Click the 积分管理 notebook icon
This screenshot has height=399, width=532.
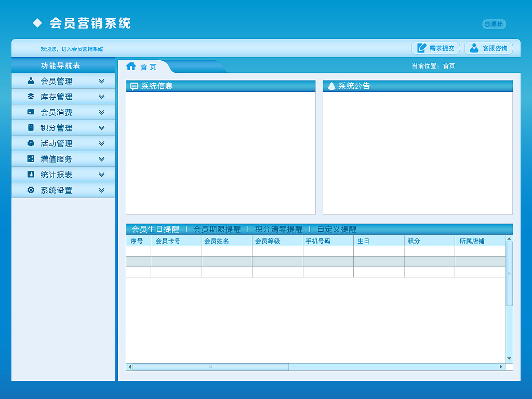(31, 128)
